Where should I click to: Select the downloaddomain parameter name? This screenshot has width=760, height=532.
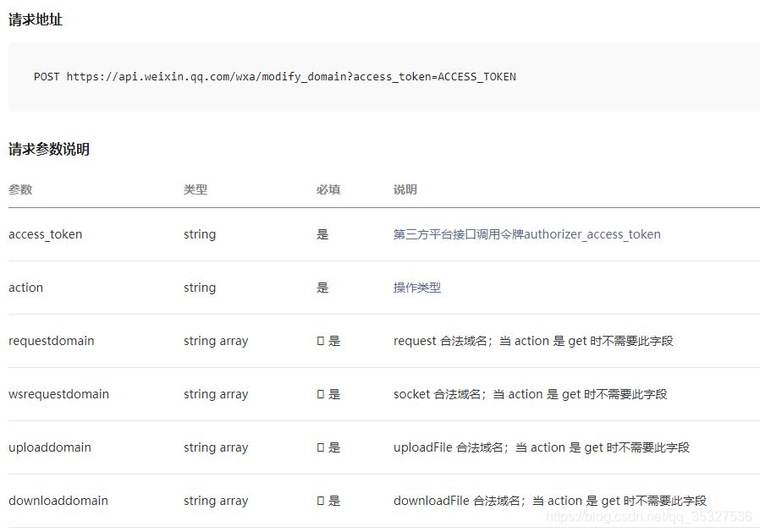58,501
